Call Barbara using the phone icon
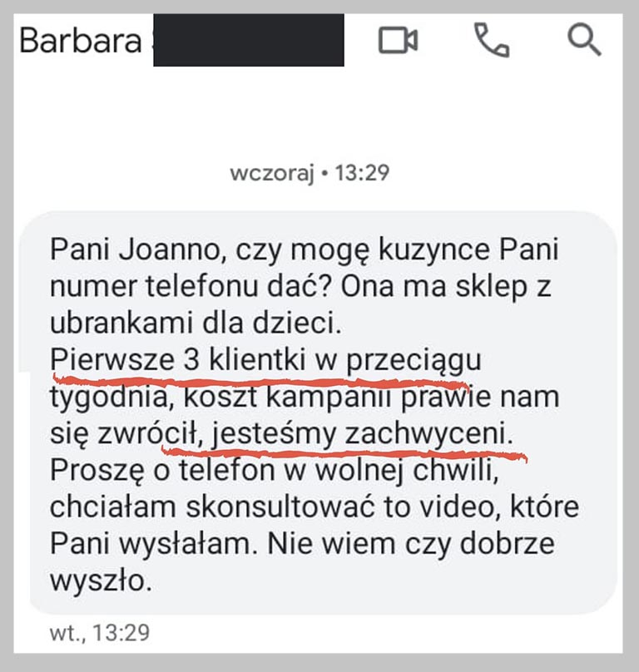 (x=492, y=40)
